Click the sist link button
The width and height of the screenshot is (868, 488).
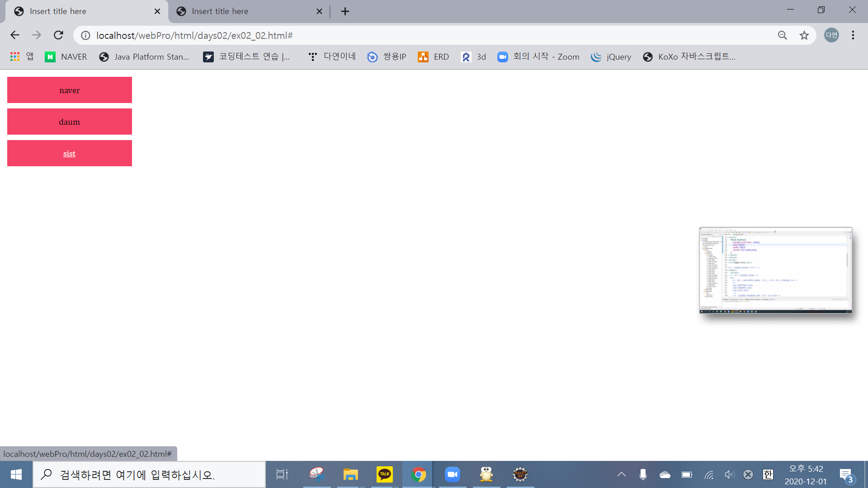(70, 153)
